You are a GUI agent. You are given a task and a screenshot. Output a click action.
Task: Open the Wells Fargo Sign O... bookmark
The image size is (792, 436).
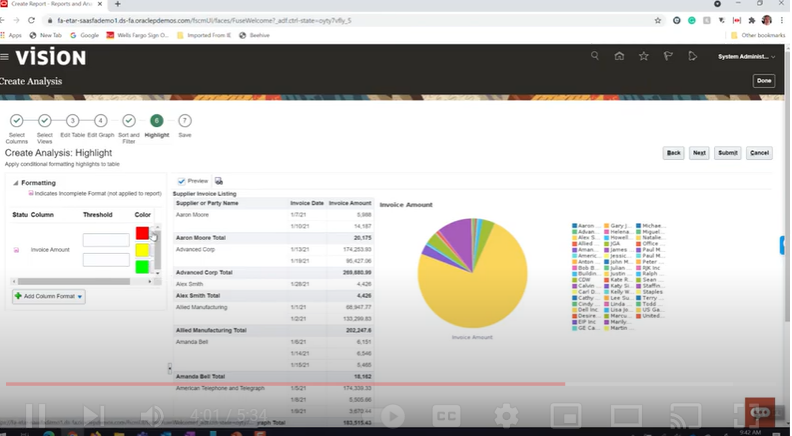click(137, 35)
